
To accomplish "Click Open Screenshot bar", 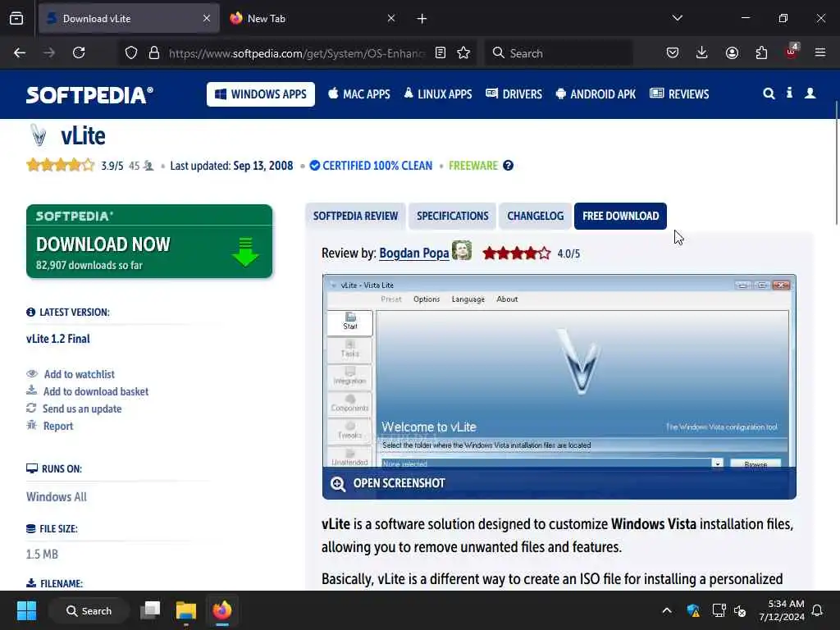I will tap(559, 483).
